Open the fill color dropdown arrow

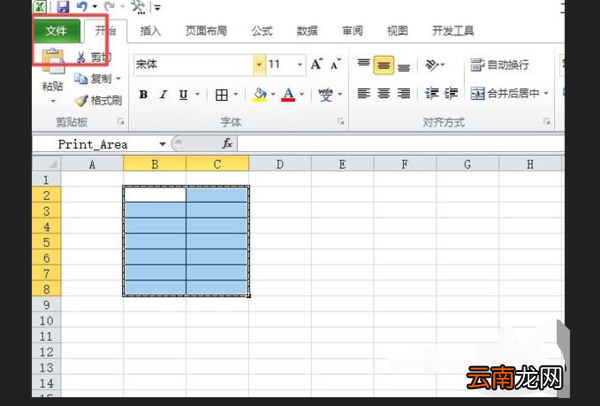pyautogui.click(x=273, y=94)
